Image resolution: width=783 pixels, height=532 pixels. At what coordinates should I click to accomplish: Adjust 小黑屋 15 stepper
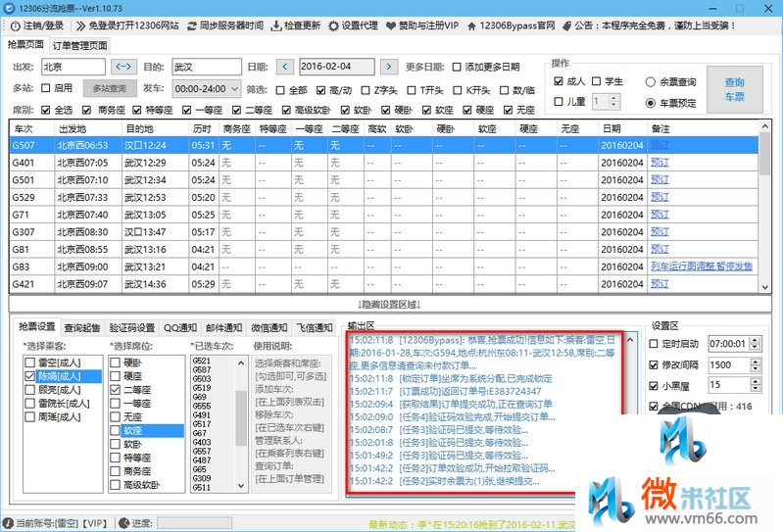[755, 385]
